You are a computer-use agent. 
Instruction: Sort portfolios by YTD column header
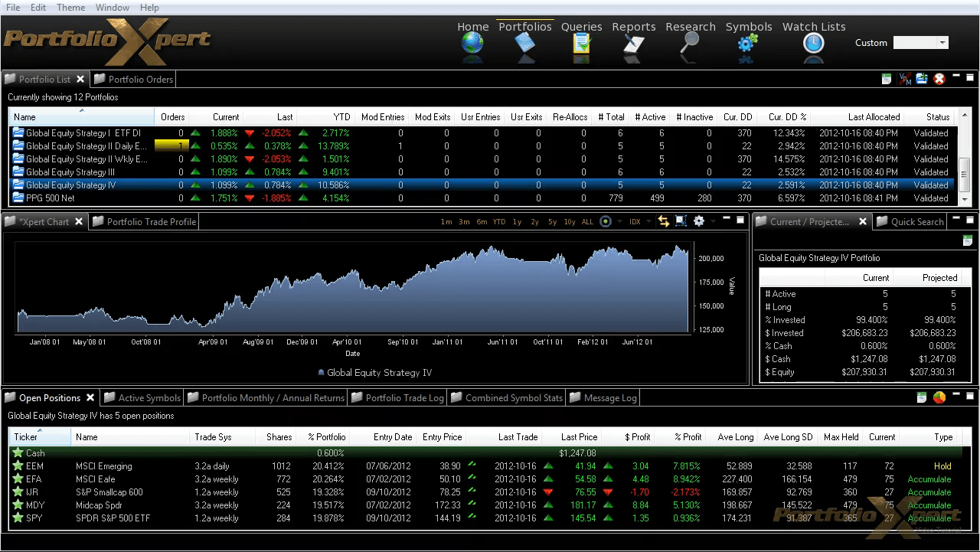(x=325, y=117)
